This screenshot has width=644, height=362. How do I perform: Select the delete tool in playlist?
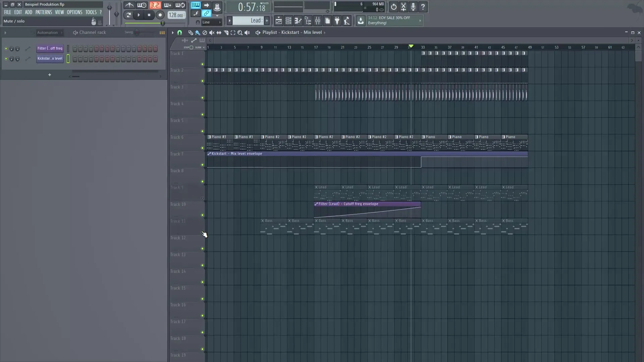pyautogui.click(x=205, y=33)
